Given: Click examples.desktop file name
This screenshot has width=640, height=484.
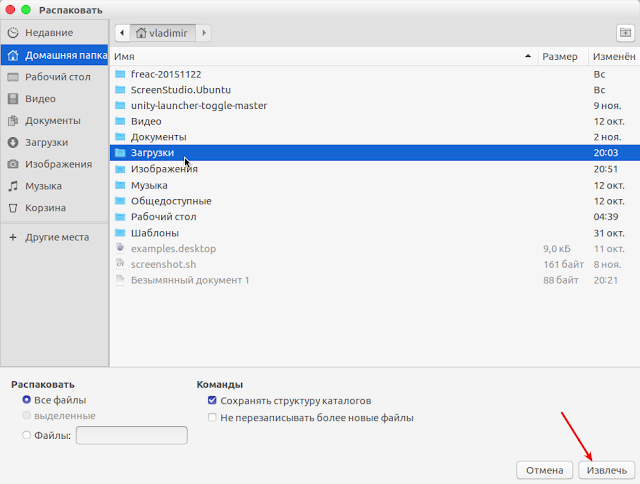Looking at the screenshot, I should click(173, 249).
